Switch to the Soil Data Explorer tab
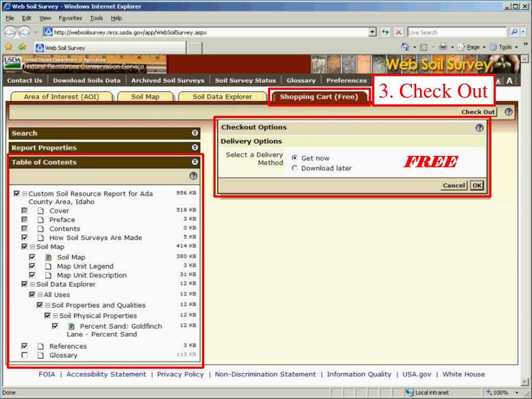Viewport: 532px width, 399px height. pos(222,97)
